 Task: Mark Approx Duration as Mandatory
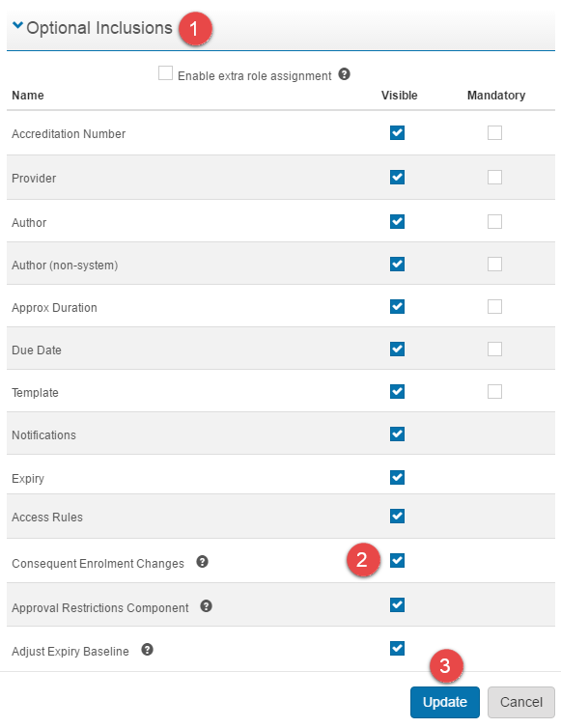click(494, 306)
